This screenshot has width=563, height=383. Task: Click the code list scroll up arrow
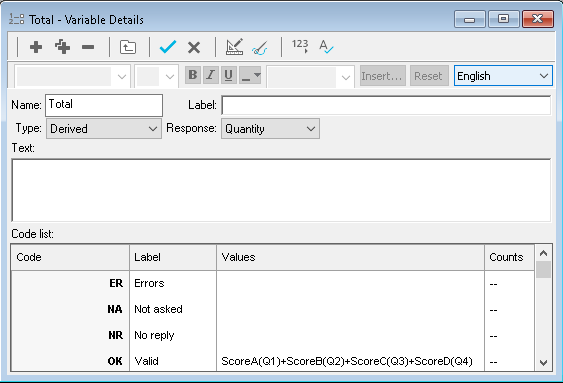(x=543, y=253)
